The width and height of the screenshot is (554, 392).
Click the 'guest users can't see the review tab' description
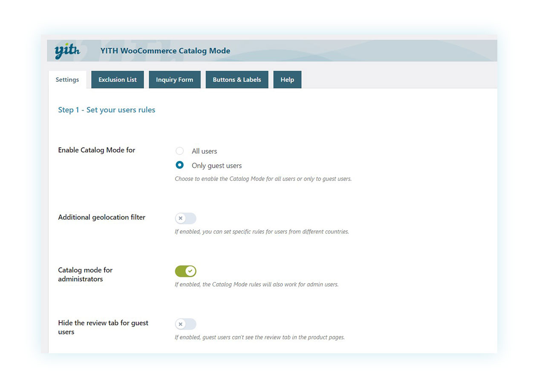(260, 337)
